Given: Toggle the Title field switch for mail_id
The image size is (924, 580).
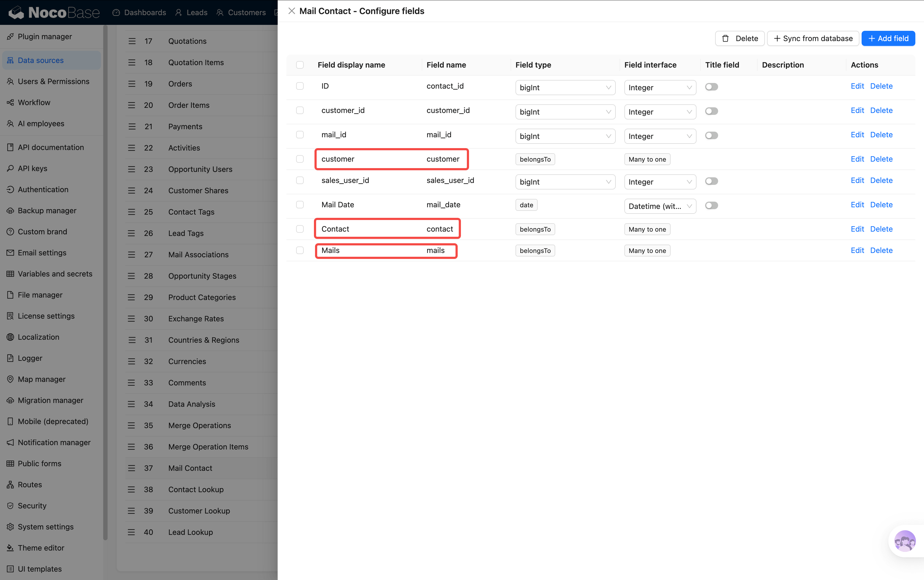Looking at the screenshot, I should pyautogui.click(x=711, y=135).
